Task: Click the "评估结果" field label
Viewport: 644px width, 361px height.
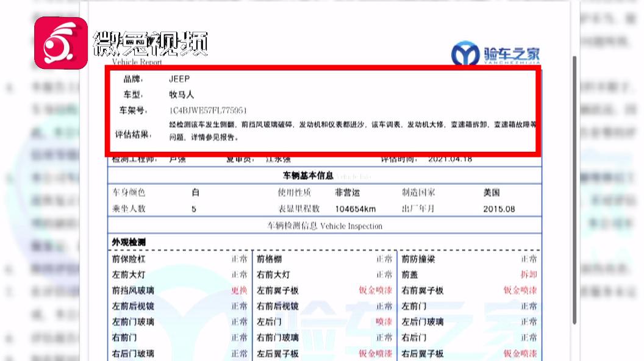Action: click(x=132, y=134)
